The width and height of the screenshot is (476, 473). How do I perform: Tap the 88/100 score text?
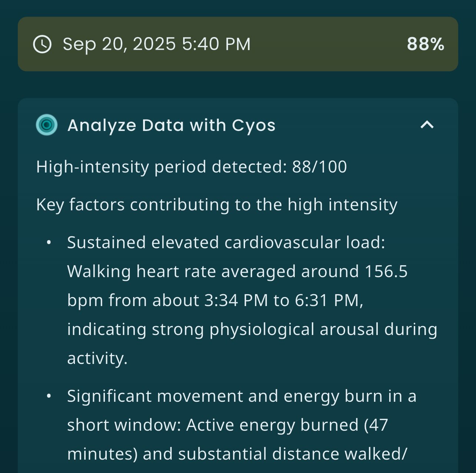click(319, 167)
